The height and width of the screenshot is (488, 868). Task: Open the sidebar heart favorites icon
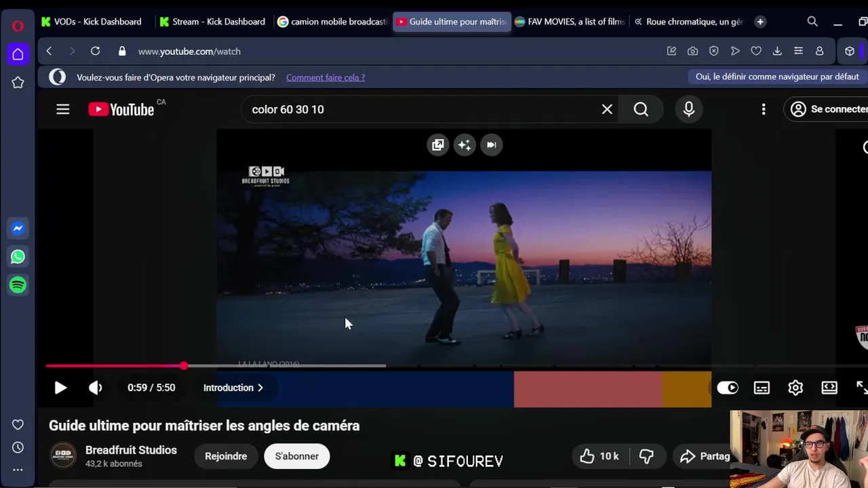pos(18,425)
